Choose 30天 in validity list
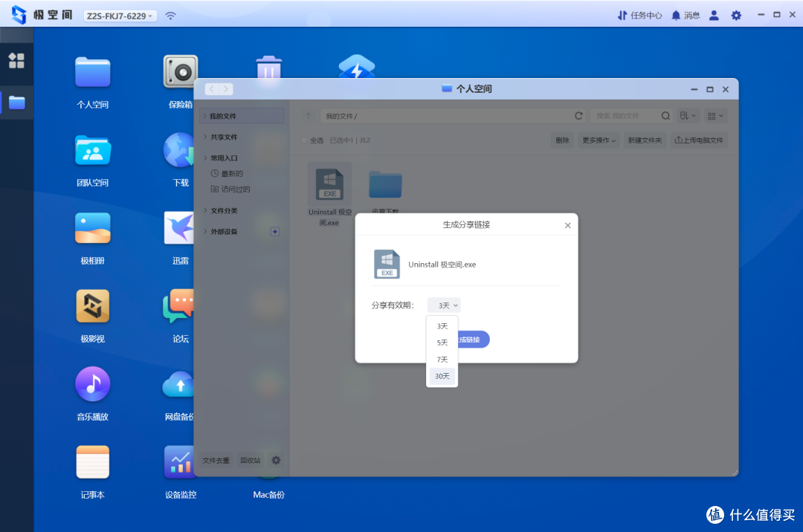The image size is (803, 532). [442, 376]
